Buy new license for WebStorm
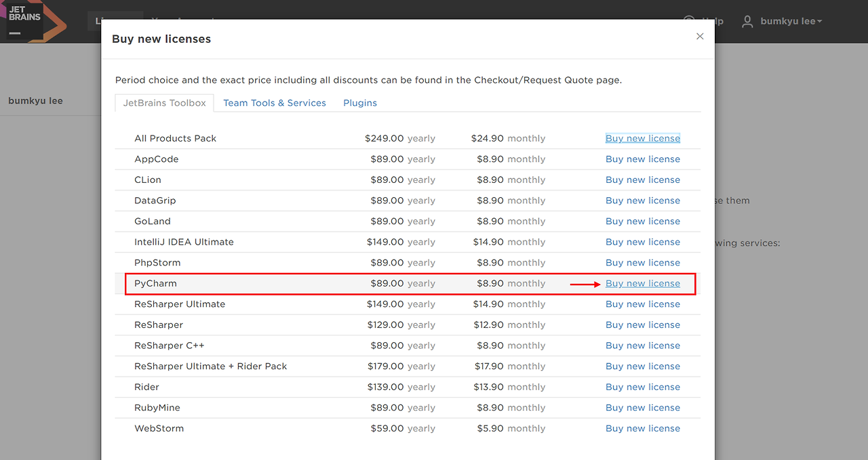The image size is (868, 460). coord(643,428)
